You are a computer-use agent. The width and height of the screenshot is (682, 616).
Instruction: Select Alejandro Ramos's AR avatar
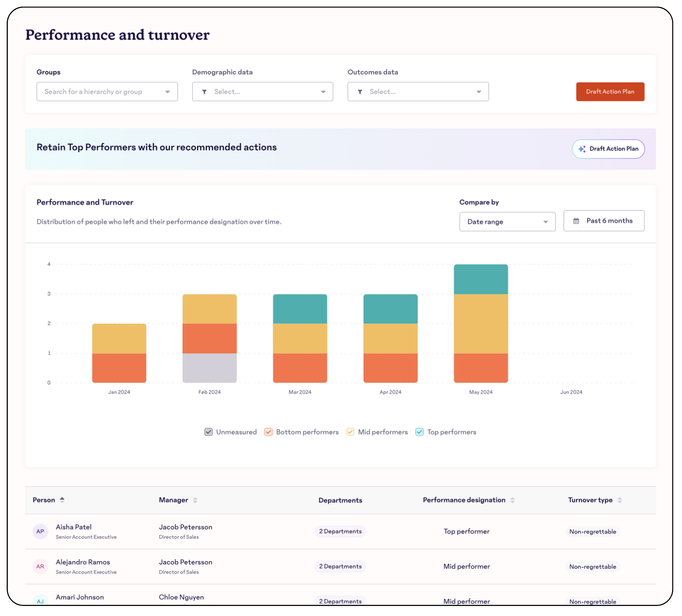point(40,566)
